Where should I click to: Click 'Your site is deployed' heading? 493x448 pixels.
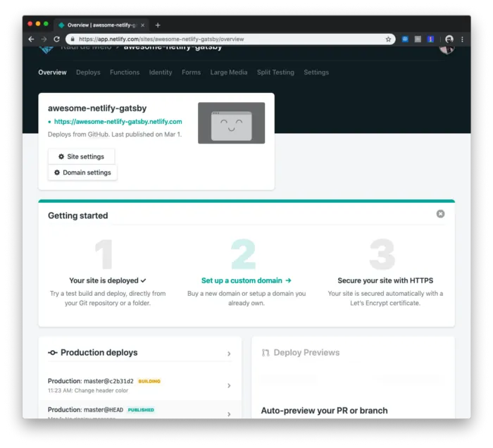coord(108,280)
